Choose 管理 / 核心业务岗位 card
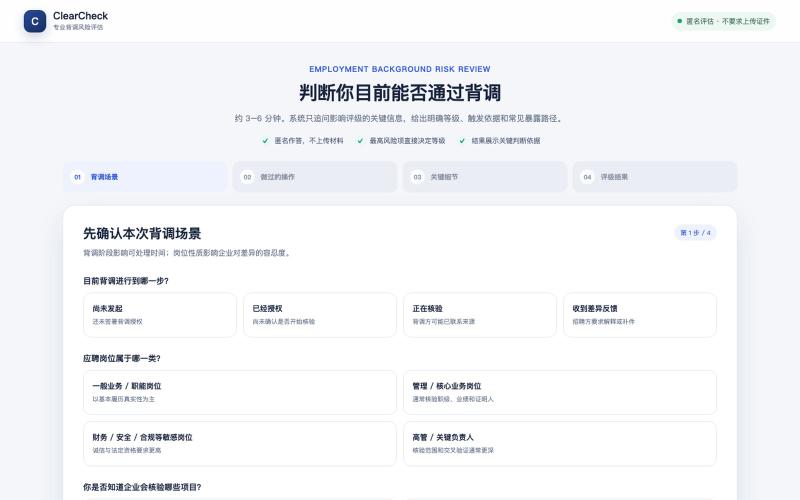 coord(560,392)
